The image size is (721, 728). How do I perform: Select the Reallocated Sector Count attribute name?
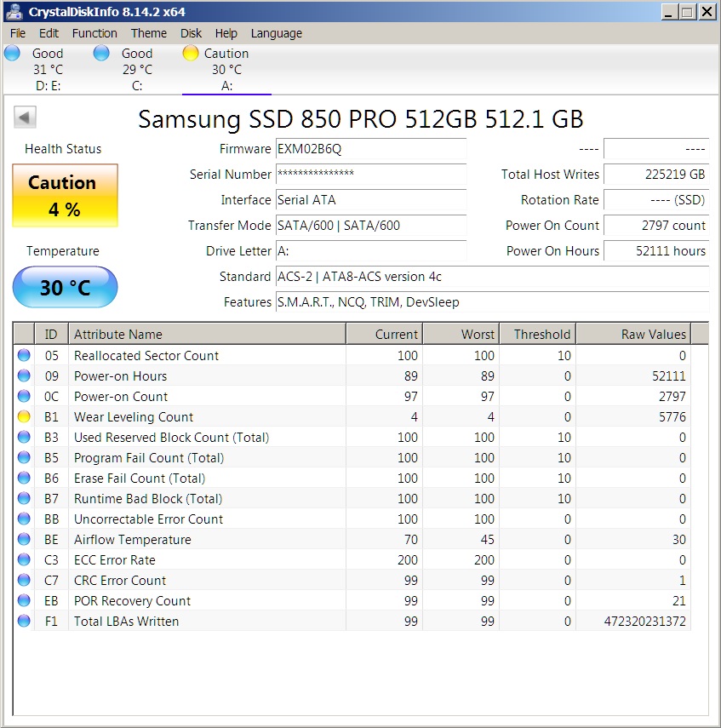[146, 356]
